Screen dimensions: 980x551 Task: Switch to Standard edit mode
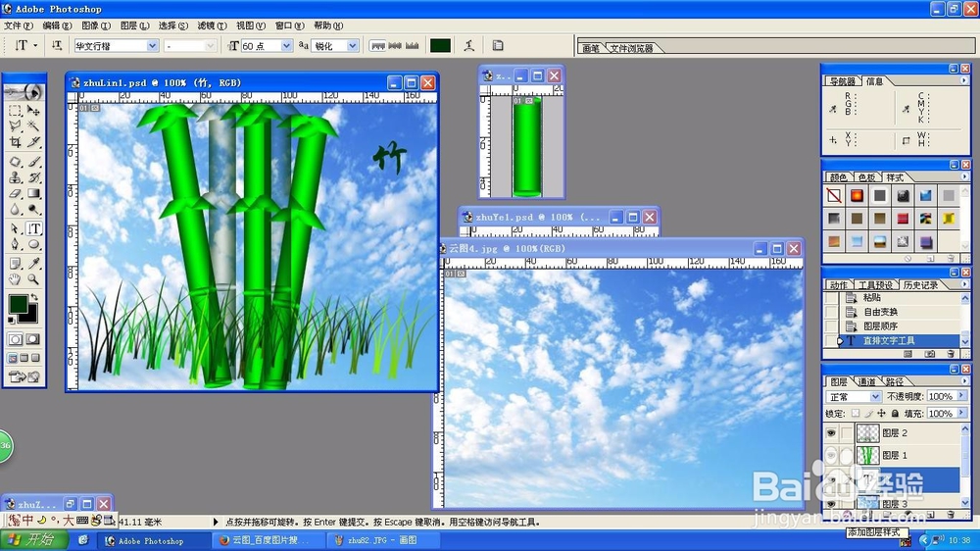(x=15, y=339)
